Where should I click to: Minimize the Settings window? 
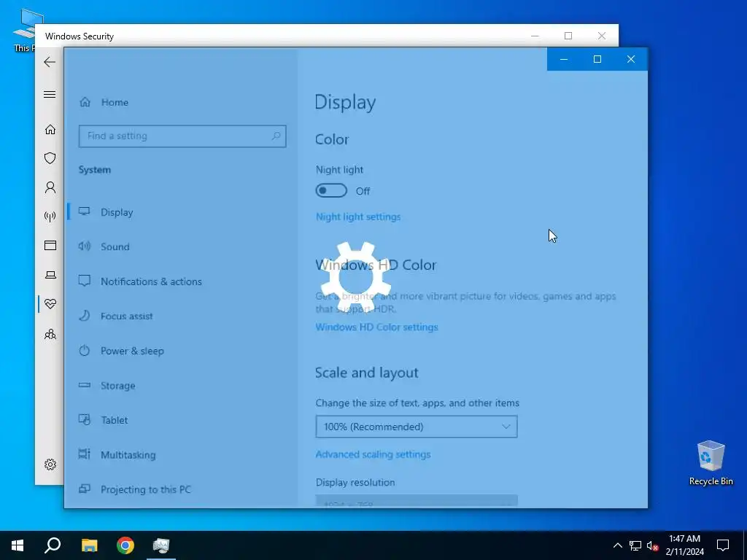(x=564, y=59)
